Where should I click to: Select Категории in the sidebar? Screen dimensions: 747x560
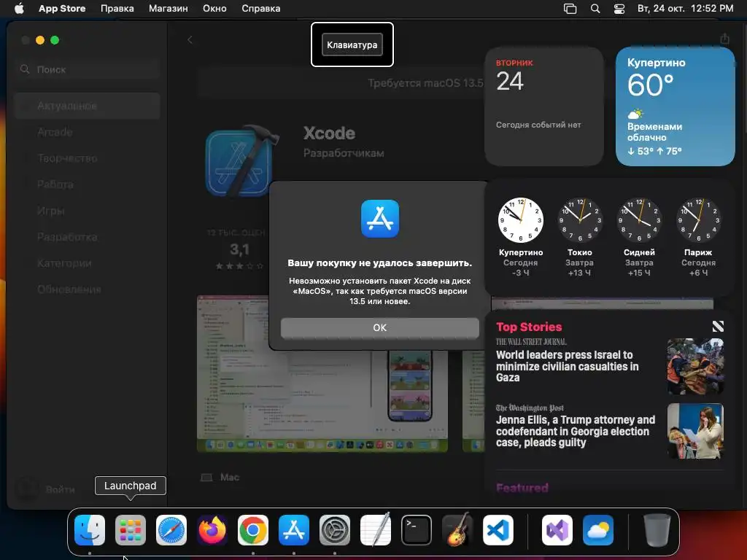pyautogui.click(x=88, y=262)
